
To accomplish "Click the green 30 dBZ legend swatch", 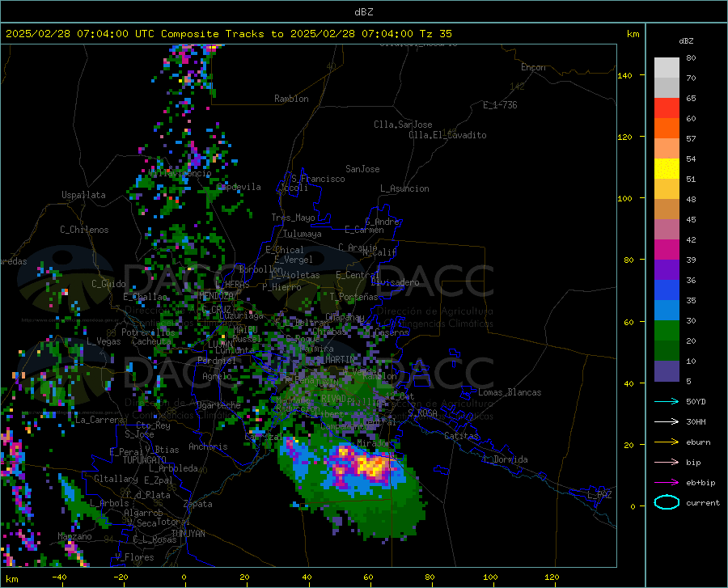I will 667,330.
